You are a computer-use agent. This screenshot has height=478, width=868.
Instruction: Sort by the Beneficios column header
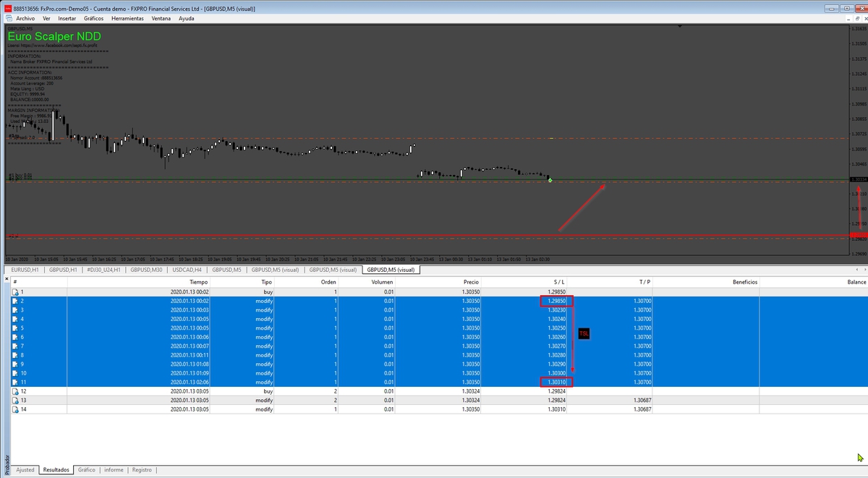pyautogui.click(x=706, y=282)
